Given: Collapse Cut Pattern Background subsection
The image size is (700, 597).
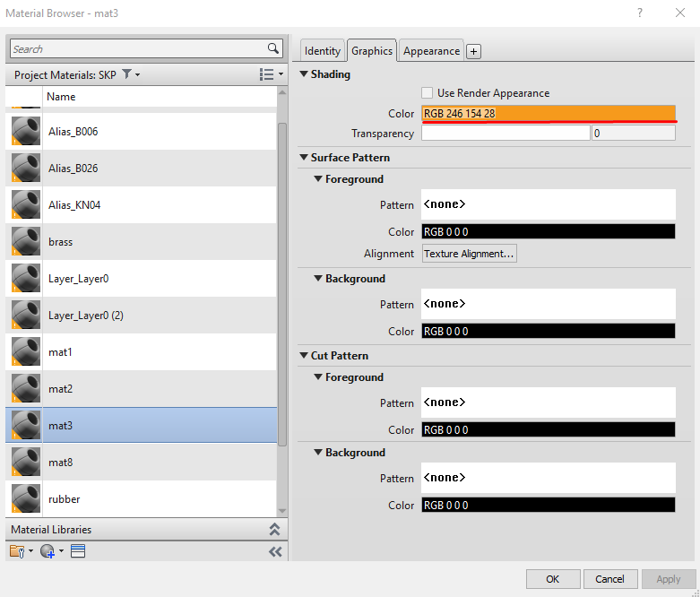Looking at the screenshot, I should [318, 452].
